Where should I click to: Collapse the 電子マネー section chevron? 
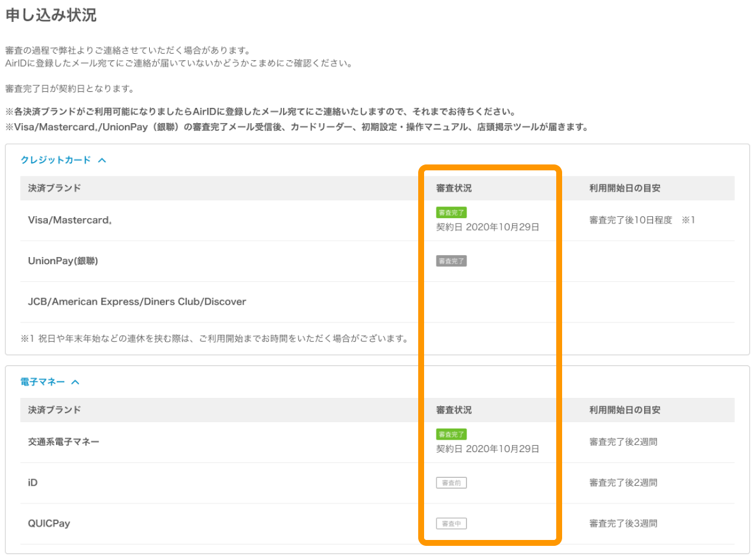[75, 382]
